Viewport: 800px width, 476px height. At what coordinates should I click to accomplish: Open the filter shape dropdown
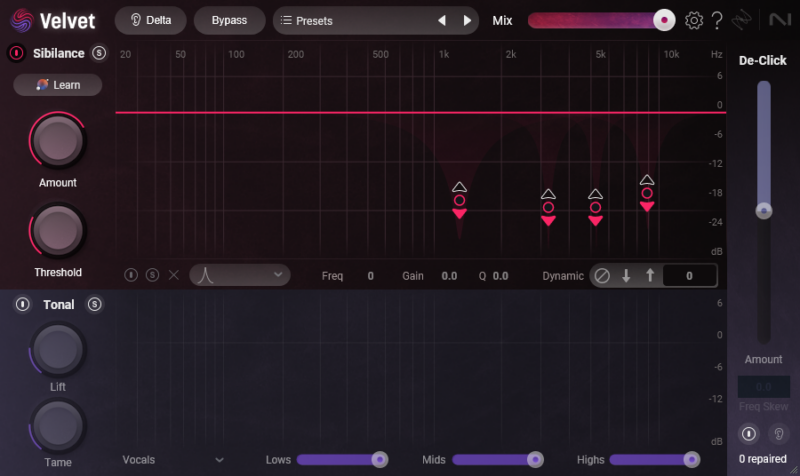(x=240, y=275)
